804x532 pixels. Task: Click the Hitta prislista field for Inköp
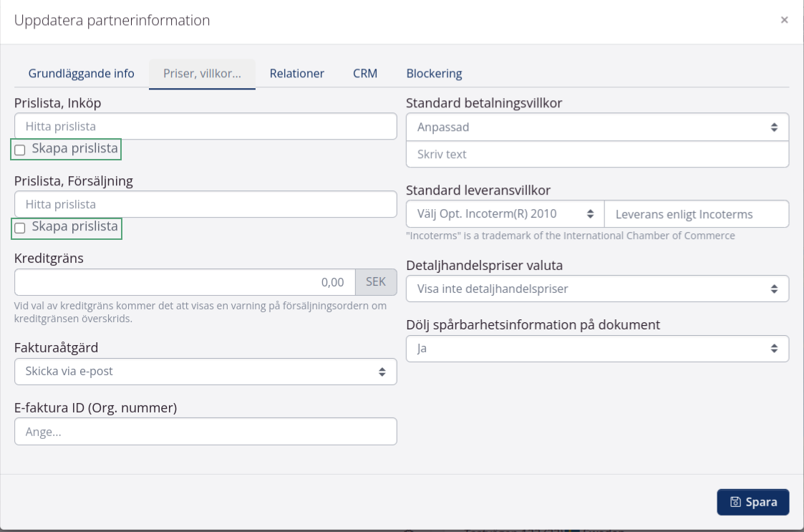(205, 126)
